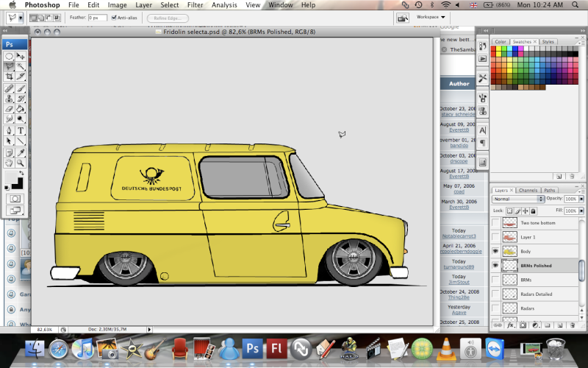
Task: Show the Radars layer
Action: pos(495,308)
